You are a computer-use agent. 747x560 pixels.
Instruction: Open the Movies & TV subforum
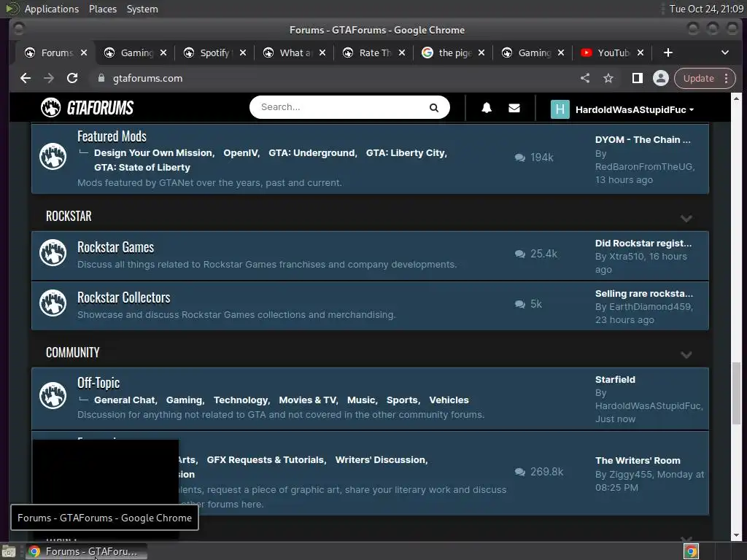[x=307, y=400]
